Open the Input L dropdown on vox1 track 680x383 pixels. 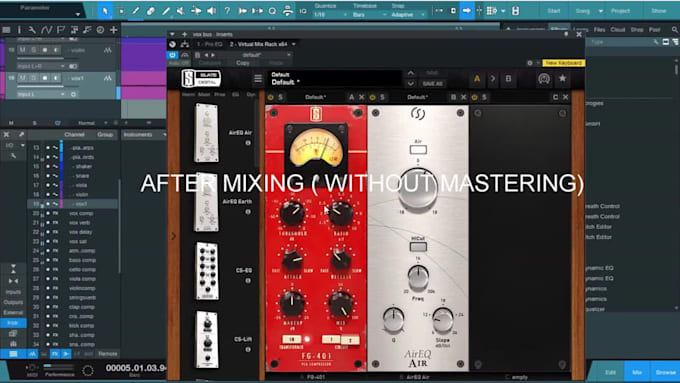[41, 94]
